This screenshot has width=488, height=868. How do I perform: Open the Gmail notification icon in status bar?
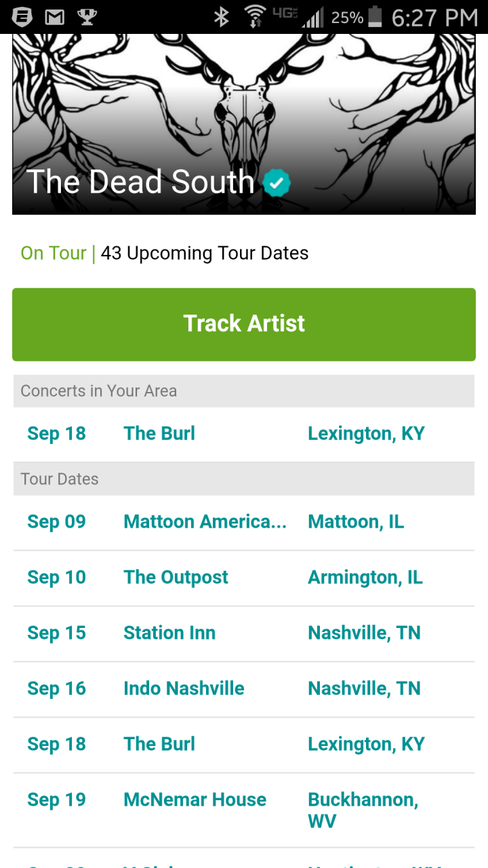[x=55, y=17]
